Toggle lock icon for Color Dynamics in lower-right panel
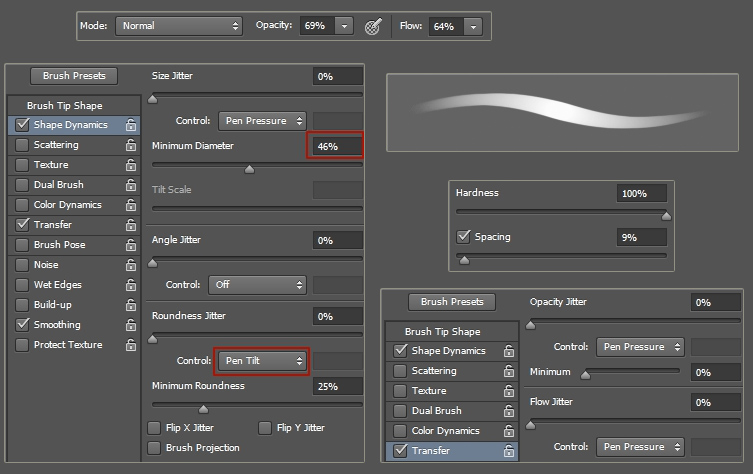 (x=509, y=431)
